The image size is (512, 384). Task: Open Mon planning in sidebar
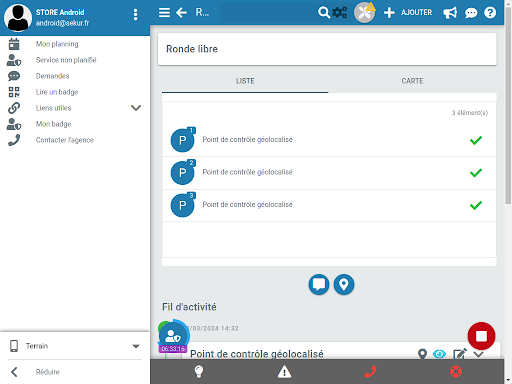pyautogui.click(x=57, y=44)
